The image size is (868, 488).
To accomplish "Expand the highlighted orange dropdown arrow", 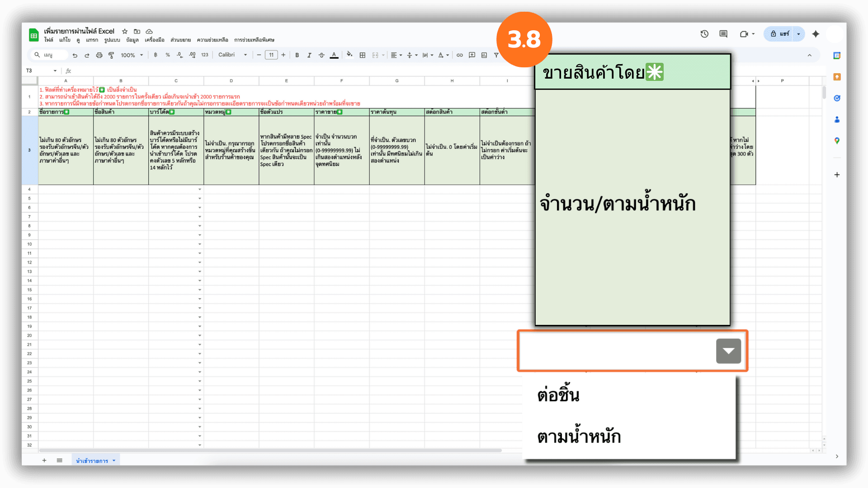I will point(728,351).
